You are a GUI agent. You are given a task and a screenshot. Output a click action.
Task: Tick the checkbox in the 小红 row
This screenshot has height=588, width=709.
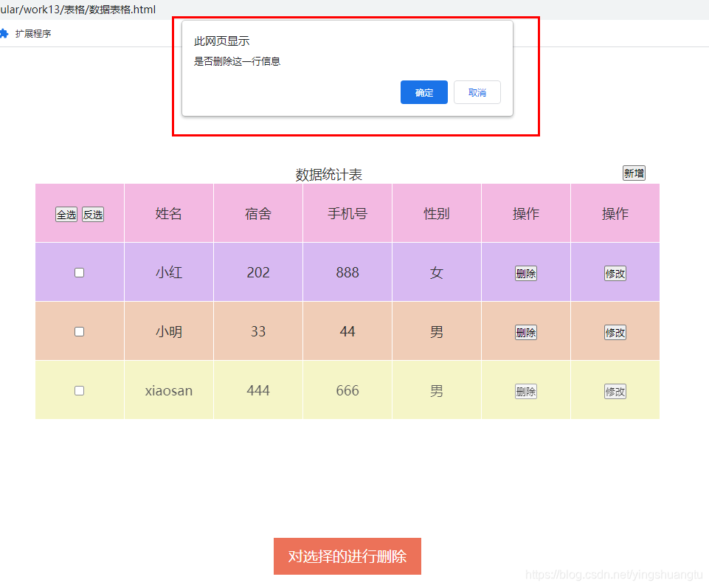pyautogui.click(x=79, y=273)
